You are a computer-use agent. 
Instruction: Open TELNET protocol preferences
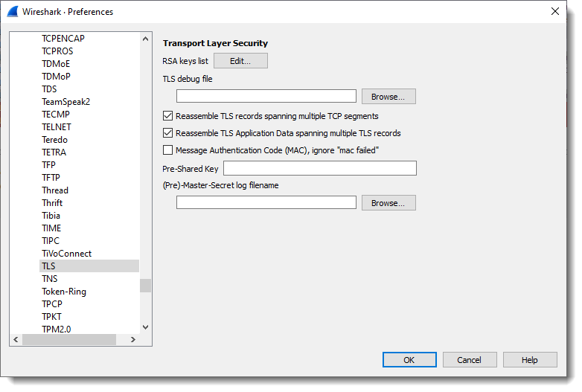[57, 126]
